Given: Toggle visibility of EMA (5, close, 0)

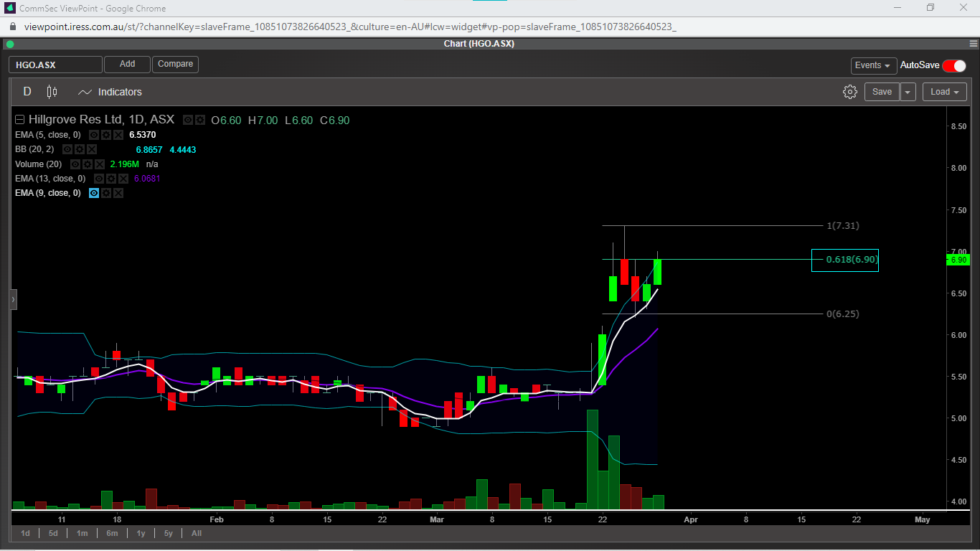Looking at the screenshot, I should click(x=94, y=135).
